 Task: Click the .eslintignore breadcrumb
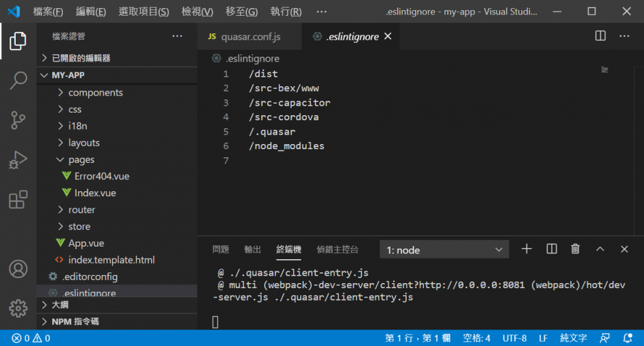(x=246, y=59)
